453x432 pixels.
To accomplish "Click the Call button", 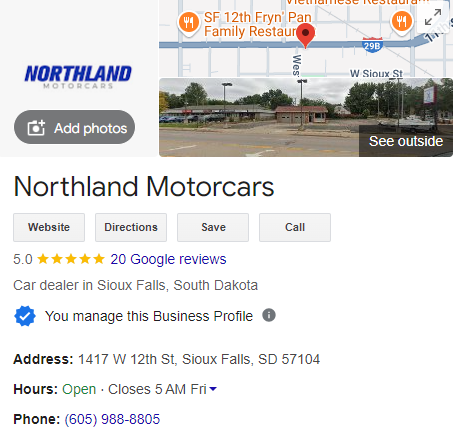I will (295, 227).
